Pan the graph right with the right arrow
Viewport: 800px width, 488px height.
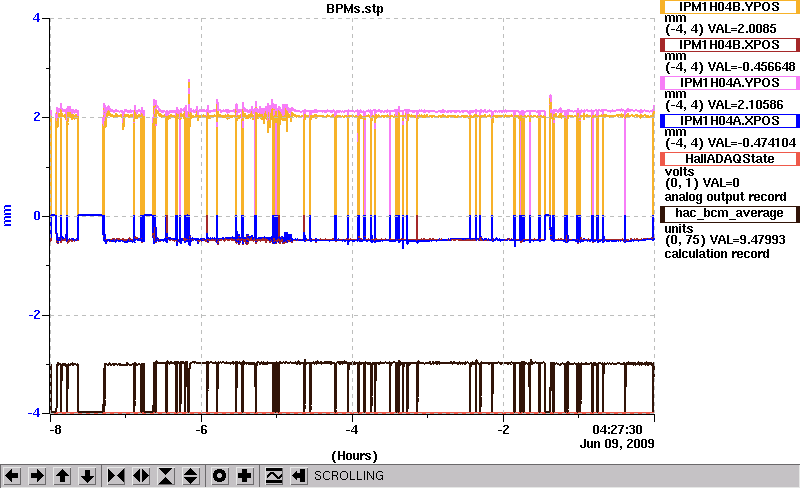[x=37, y=476]
